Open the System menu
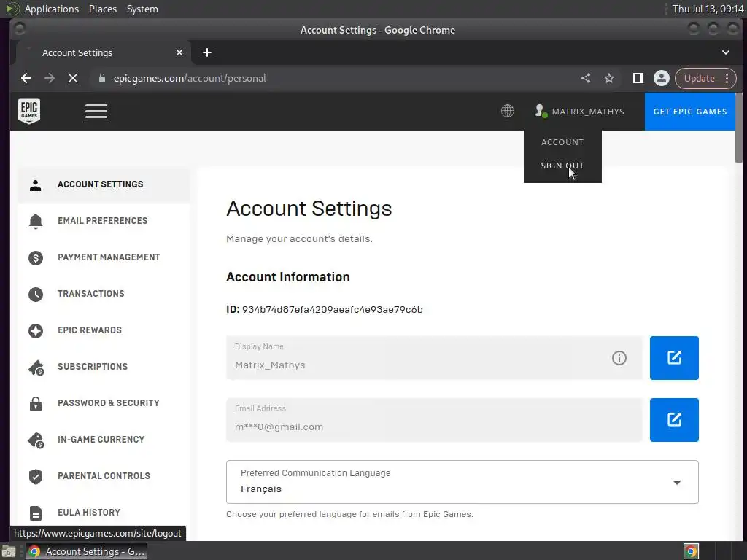The height and width of the screenshot is (560, 747). pyautogui.click(x=142, y=9)
